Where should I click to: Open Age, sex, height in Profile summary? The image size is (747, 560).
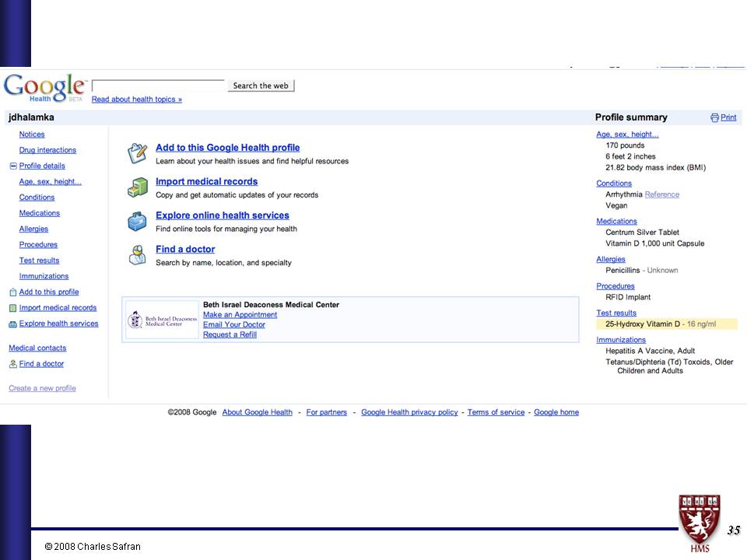(x=627, y=135)
